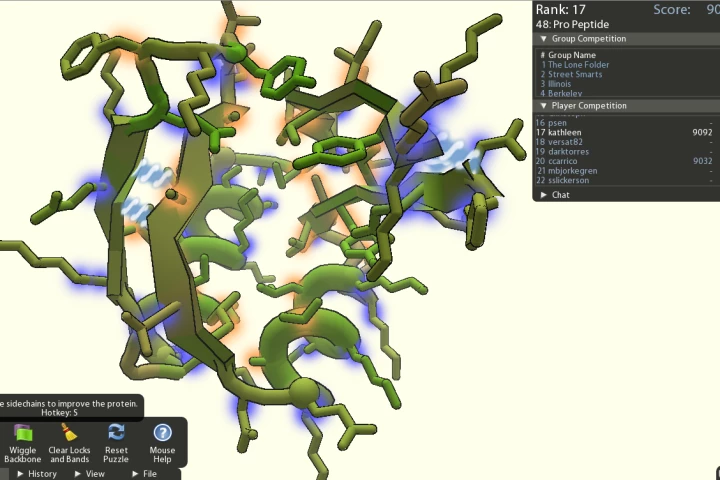
Task: Expand the View menu
Action: pos(90,474)
